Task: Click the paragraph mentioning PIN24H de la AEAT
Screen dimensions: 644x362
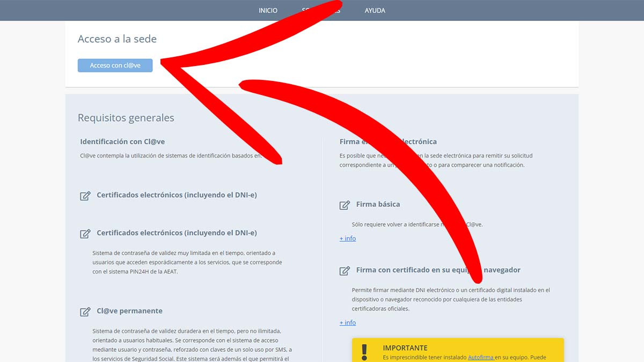Action: [187, 262]
